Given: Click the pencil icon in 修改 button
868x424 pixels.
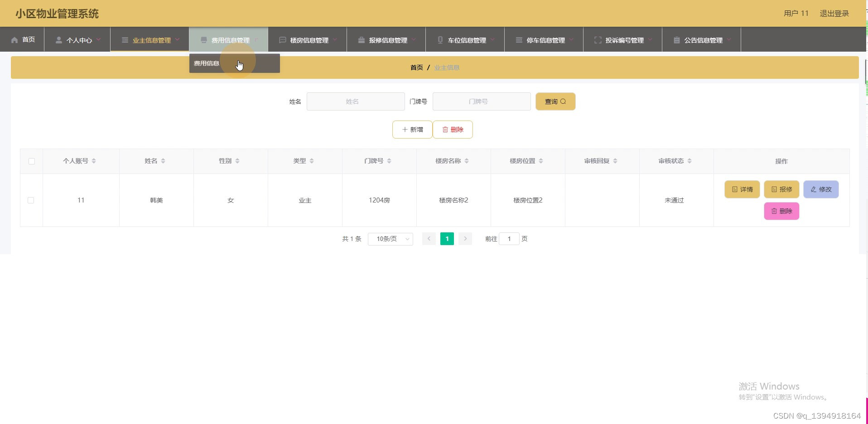Looking at the screenshot, I should point(814,189).
